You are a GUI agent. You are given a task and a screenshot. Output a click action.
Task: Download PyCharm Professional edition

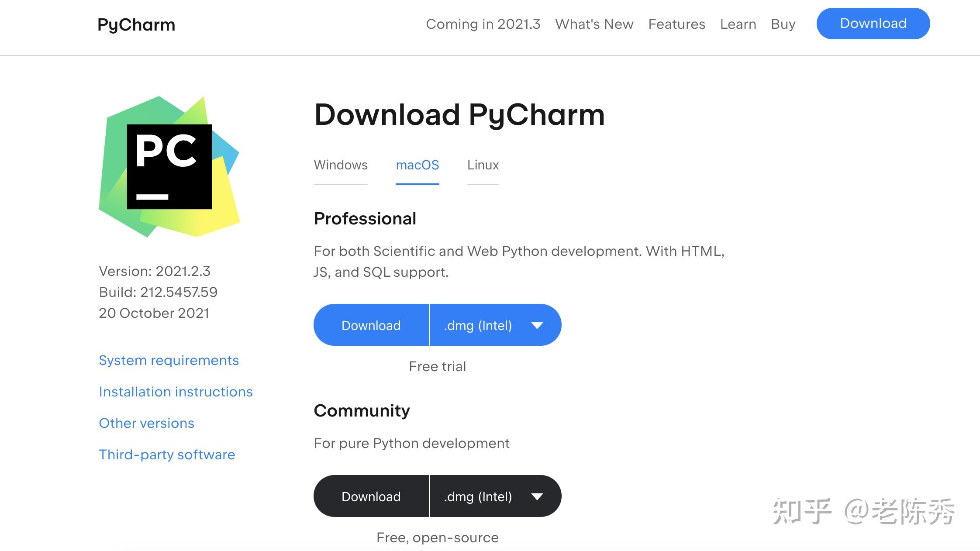click(371, 324)
